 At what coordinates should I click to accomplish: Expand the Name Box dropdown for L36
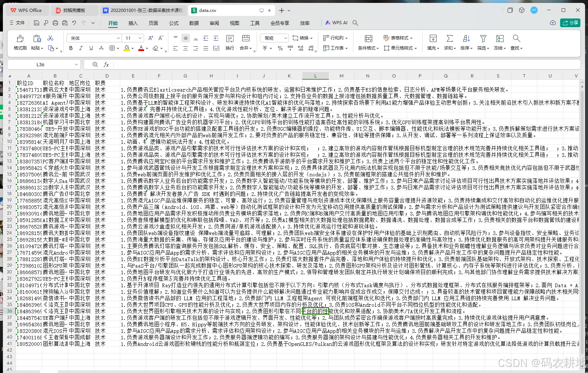76,64
